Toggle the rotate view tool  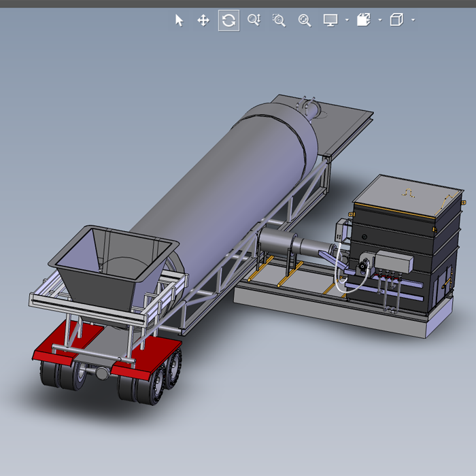[228, 20]
